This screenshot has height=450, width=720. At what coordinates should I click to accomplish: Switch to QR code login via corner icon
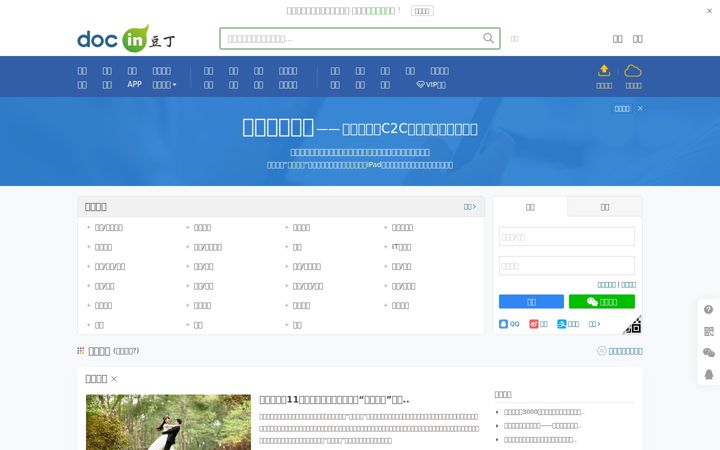tap(633, 325)
